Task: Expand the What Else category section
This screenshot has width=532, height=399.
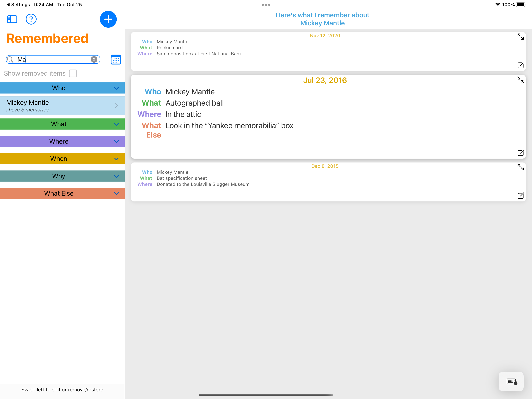Action: (116, 193)
